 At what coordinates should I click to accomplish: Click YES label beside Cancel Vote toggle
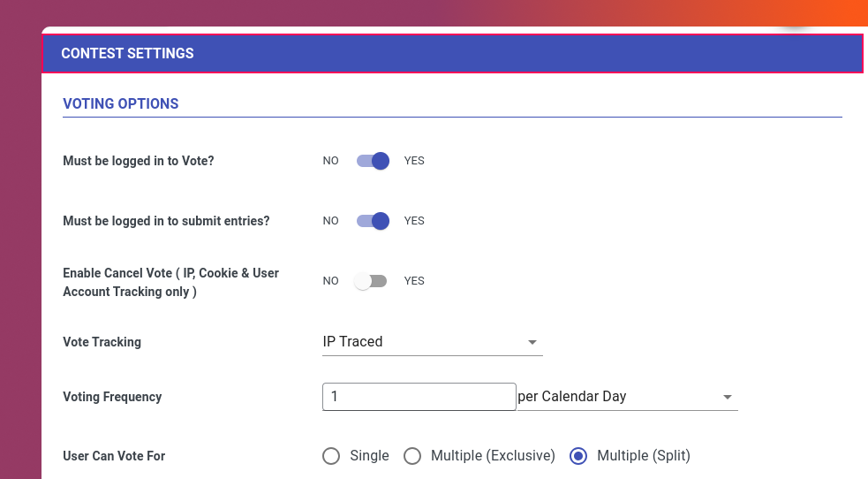click(414, 281)
